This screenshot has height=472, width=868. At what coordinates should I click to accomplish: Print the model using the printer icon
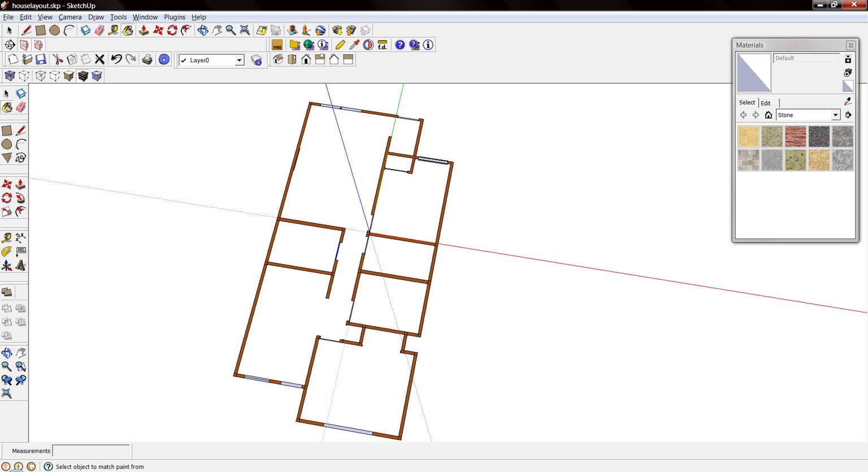click(147, 59)
